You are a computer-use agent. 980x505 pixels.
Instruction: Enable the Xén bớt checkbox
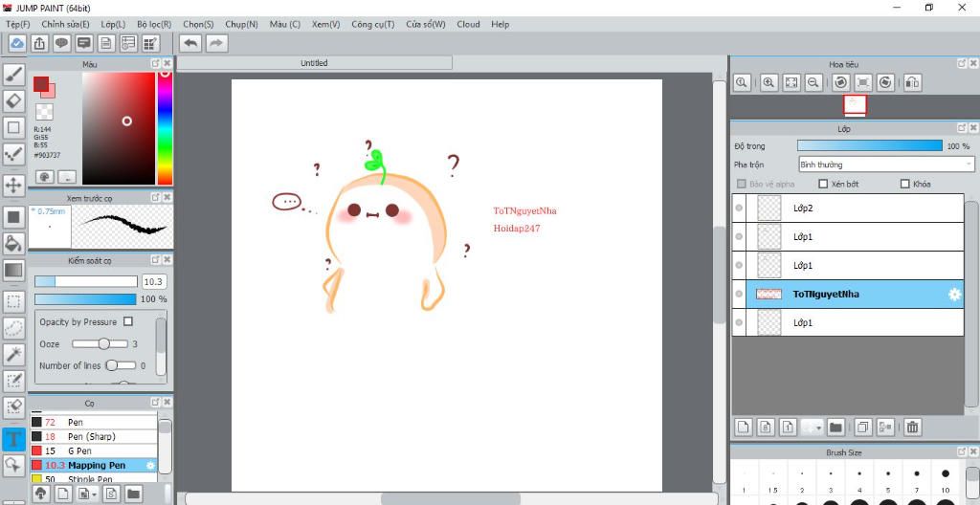point(823,184)
